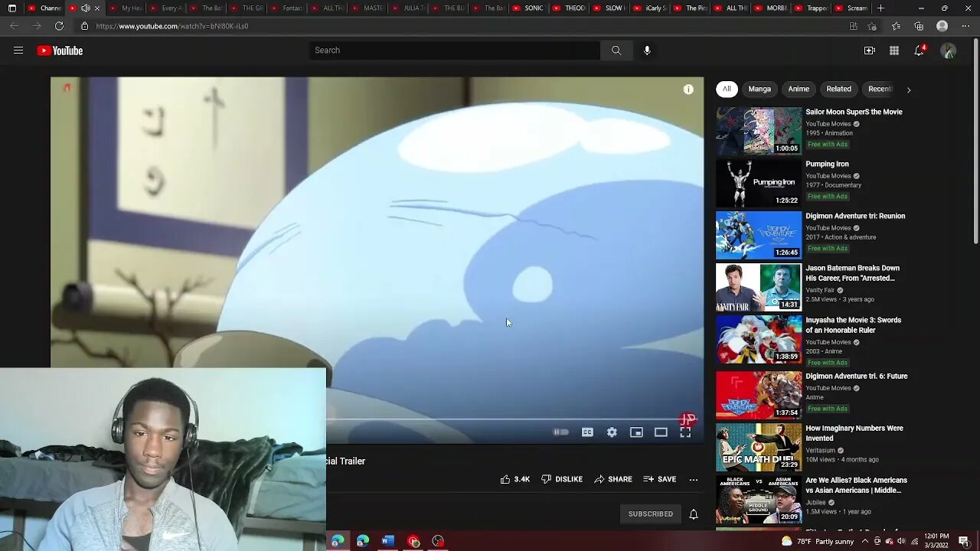The image size is (980, 551).
Task: Go back with browser back arrow
Action: pyautogui.click(x=14, y=26)
